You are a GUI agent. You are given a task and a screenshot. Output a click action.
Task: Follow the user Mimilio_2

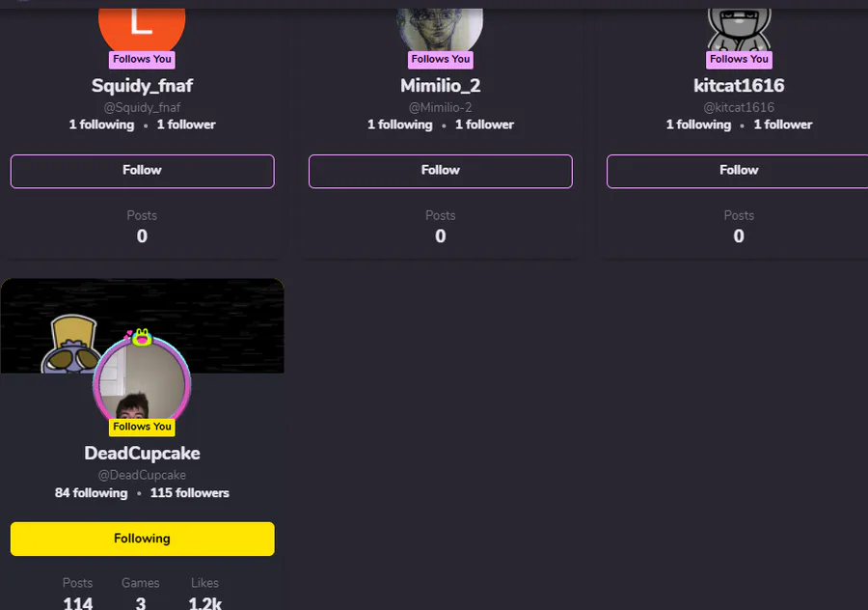[441, 171]
